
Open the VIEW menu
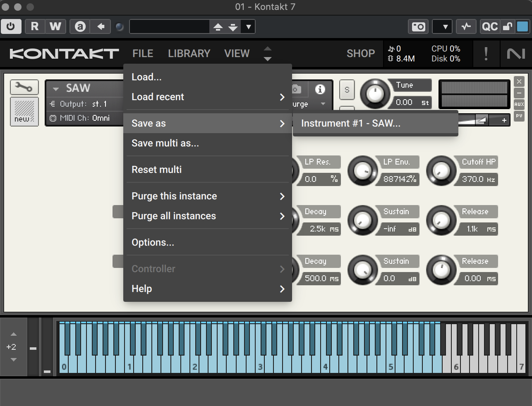click(237, 53)
